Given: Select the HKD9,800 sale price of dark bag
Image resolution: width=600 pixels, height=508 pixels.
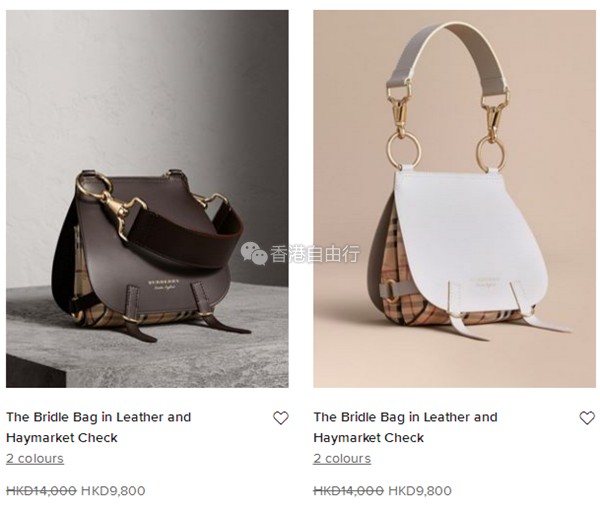Looking at the screenshot, I should tap(113, 490).
